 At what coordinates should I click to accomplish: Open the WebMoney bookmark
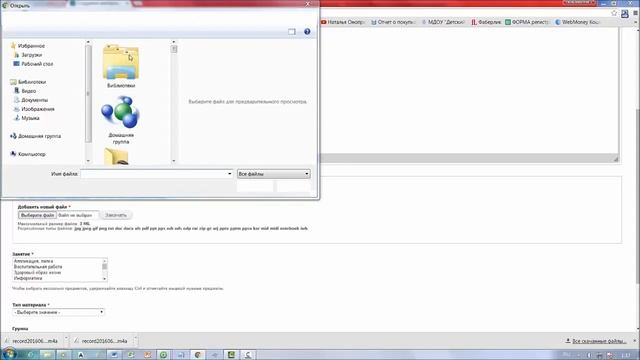coord(577,22)
